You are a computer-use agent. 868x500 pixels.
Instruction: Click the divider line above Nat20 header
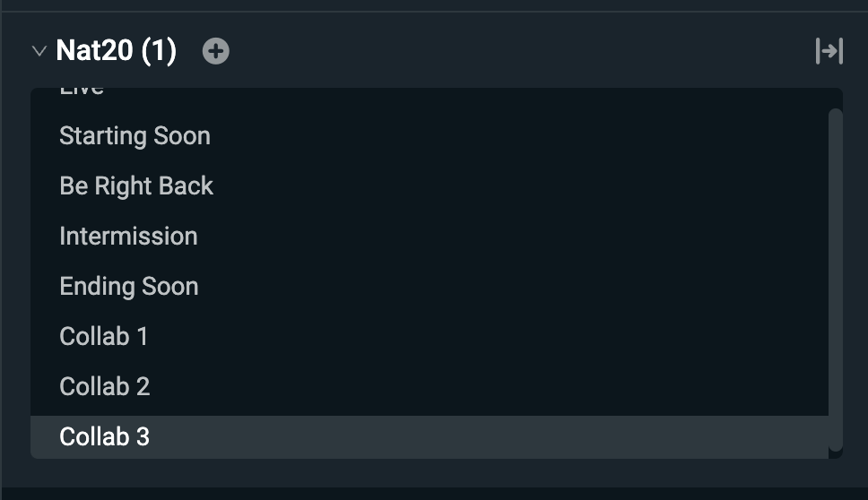(x=434, y=12)
